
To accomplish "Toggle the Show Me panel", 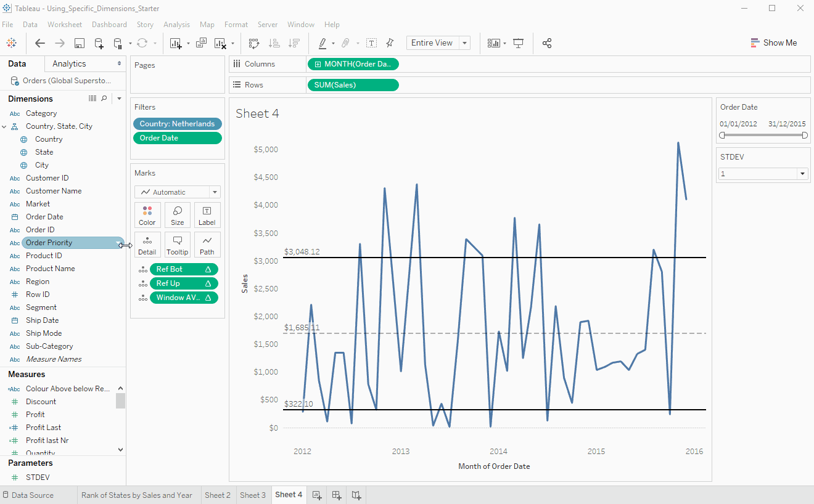I will 773,43.
